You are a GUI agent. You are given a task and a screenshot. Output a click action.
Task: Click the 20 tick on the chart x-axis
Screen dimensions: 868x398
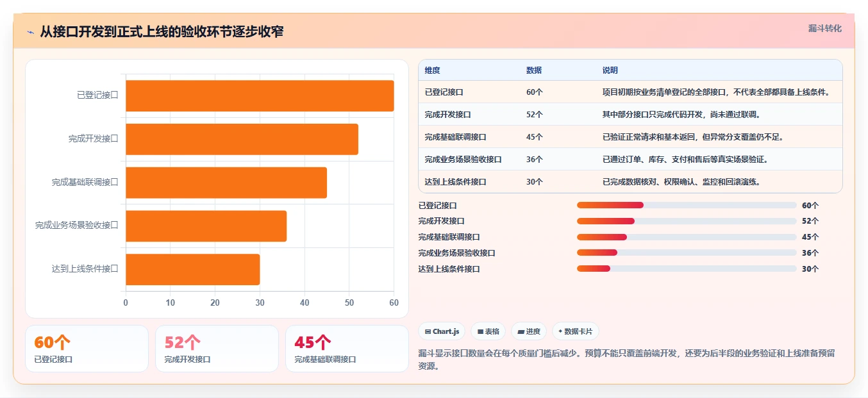click(215, 303)
